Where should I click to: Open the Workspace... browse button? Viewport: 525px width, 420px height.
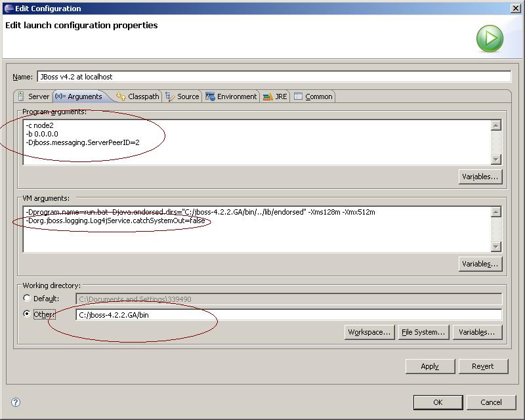pos(369,332)
